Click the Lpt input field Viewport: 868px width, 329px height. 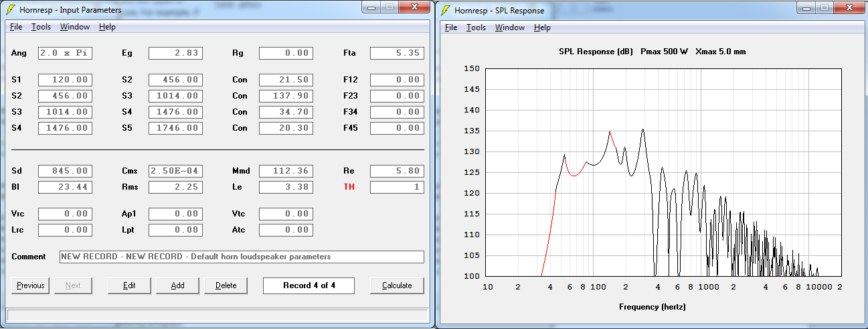[x=175, y=230]
